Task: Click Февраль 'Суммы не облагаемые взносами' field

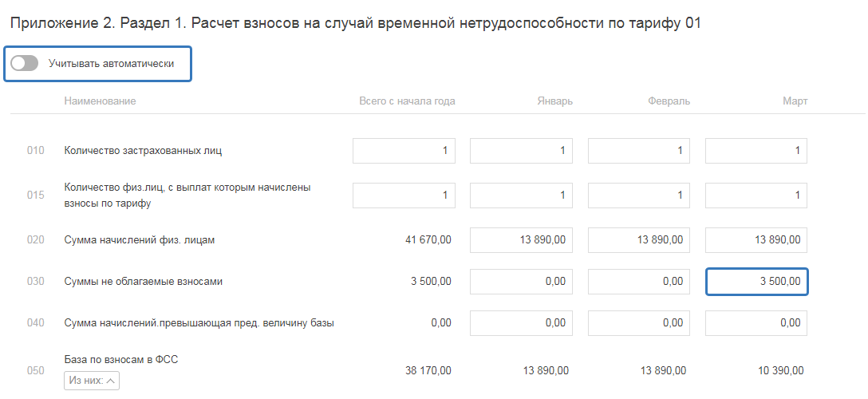Action: (x=639, y=281)
